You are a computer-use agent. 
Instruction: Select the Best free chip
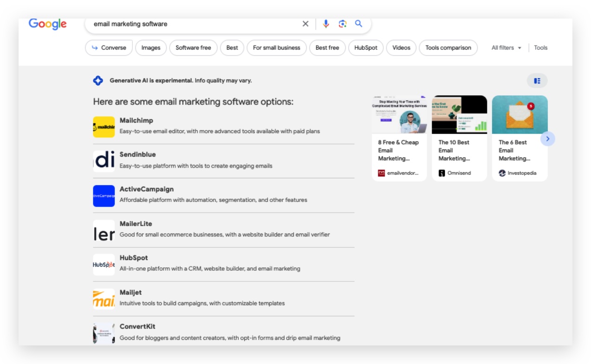[328, 48]
